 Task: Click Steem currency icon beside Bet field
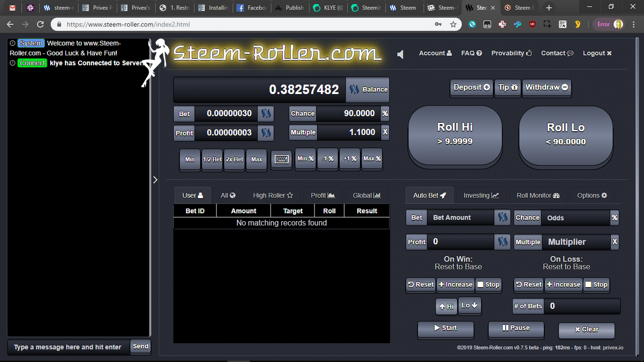266,114
